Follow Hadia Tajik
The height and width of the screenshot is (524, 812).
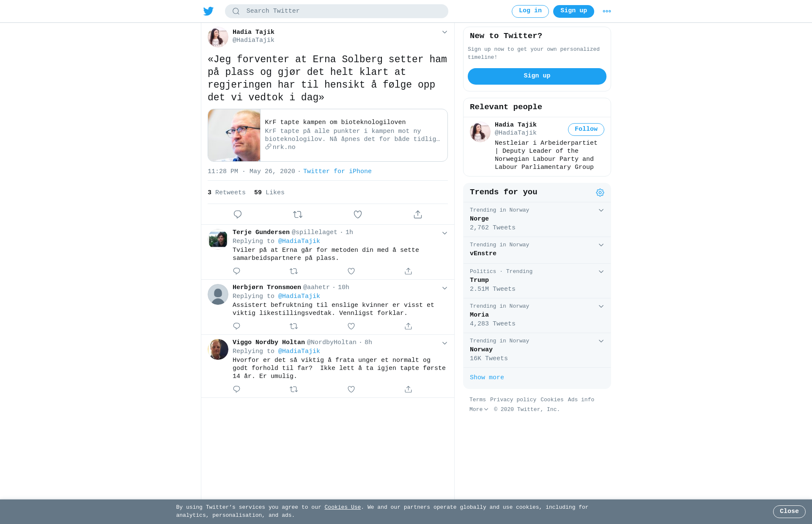point(586,130)
